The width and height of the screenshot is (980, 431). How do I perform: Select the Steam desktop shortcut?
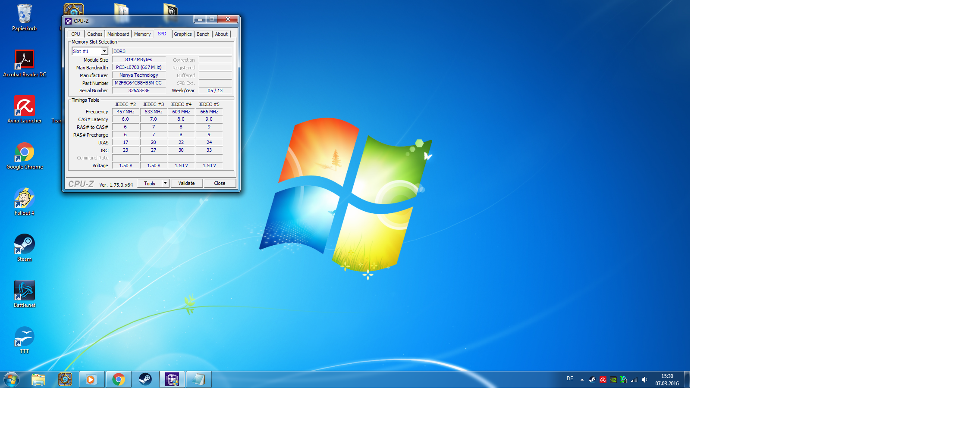point(24,248)
